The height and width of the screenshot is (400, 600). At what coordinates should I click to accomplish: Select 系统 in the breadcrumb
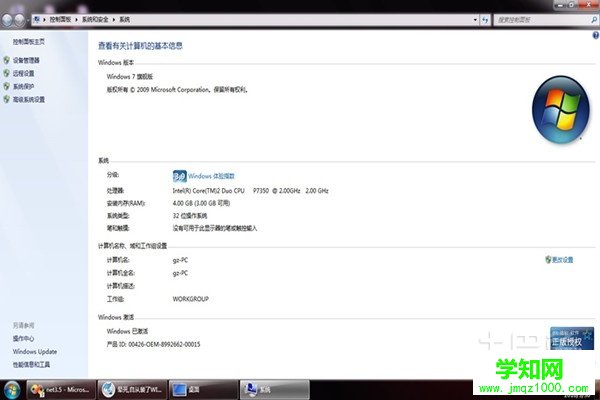coord(124,20)
